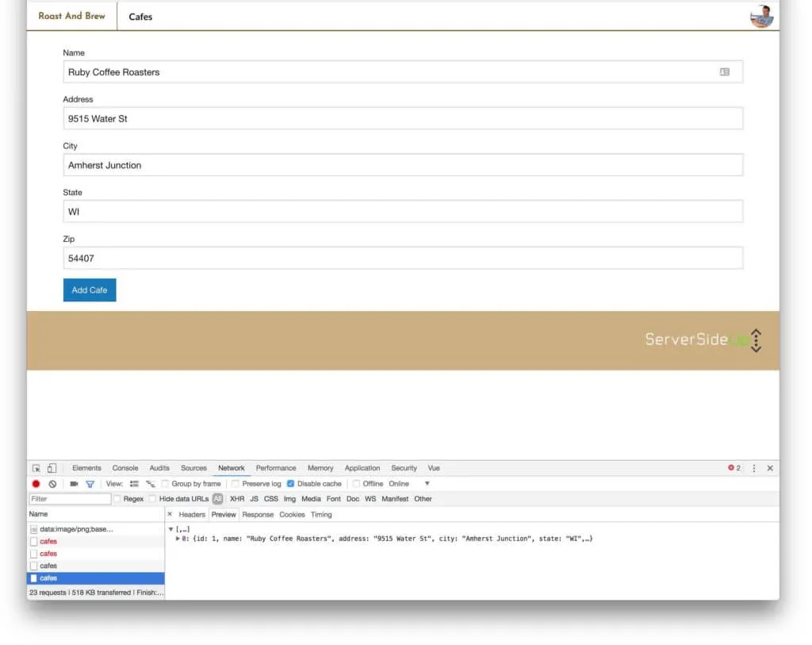Toggle the network filter funnel icon
812x645 pixels.
tap(90, 483)
